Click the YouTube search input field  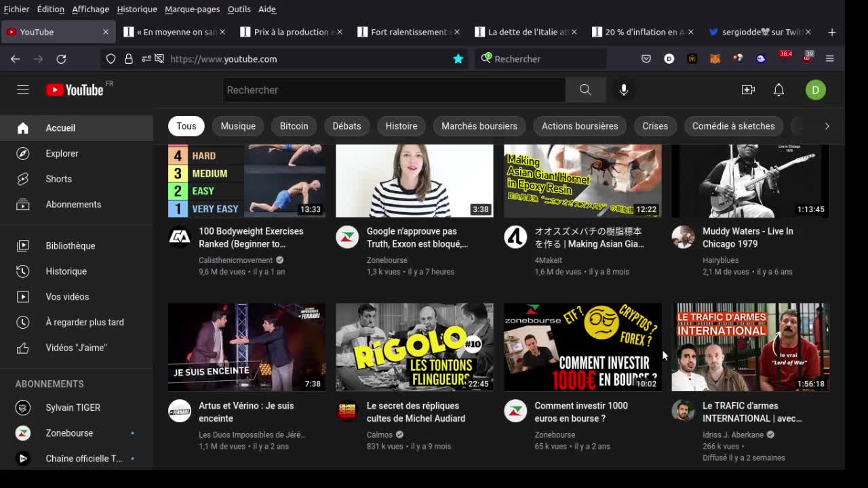[x=393, y=89]
